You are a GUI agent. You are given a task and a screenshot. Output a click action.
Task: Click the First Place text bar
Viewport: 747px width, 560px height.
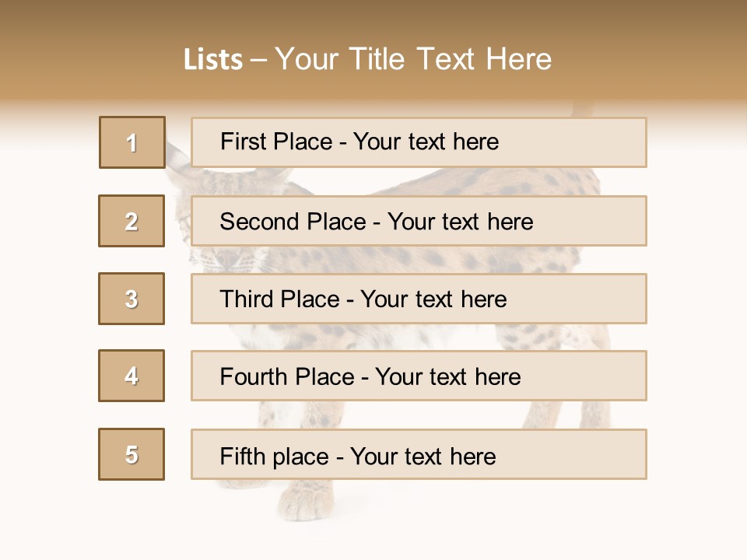(419, 142)
